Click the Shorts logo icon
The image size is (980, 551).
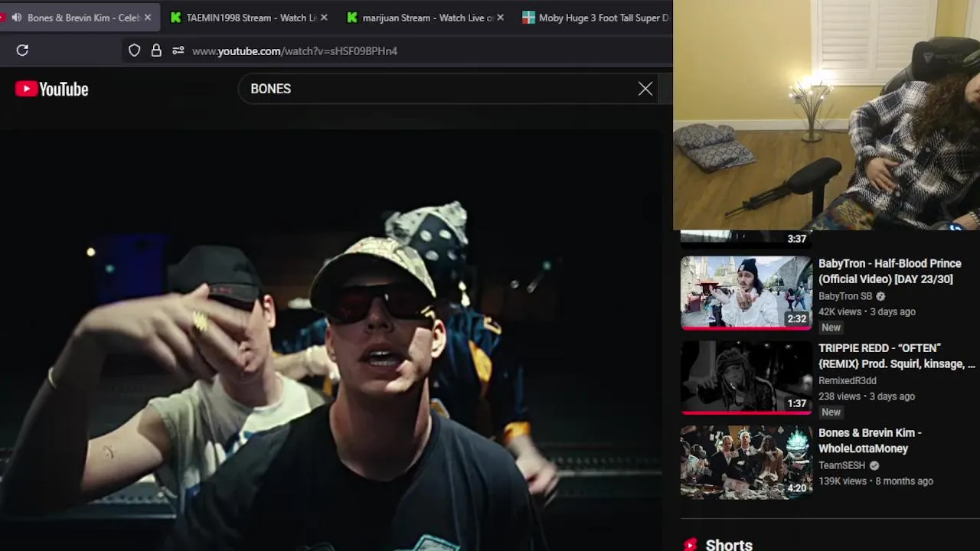(691, 545)
